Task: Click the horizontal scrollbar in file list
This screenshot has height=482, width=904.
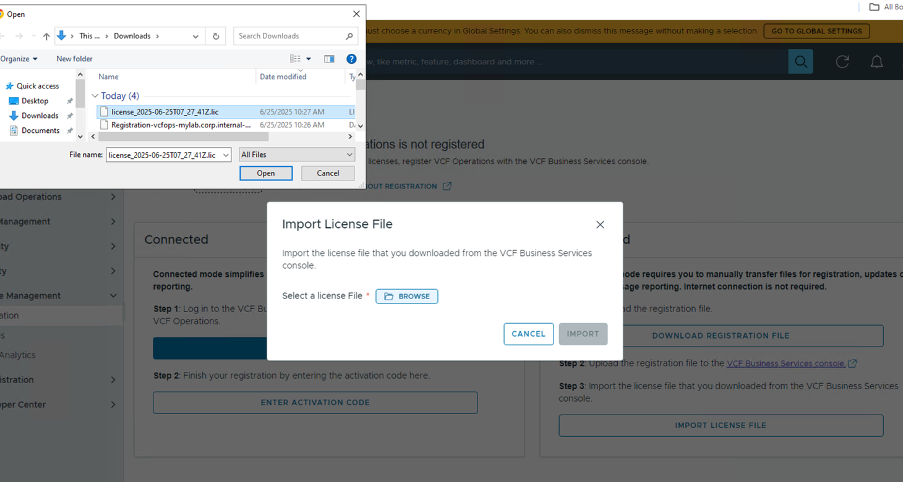Action: click(183, 137)
